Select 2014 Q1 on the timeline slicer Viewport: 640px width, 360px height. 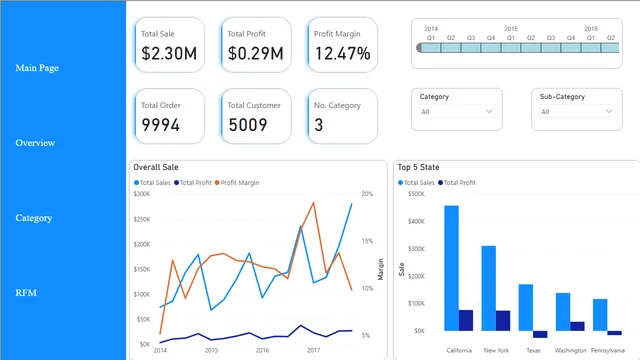[431, 48]
